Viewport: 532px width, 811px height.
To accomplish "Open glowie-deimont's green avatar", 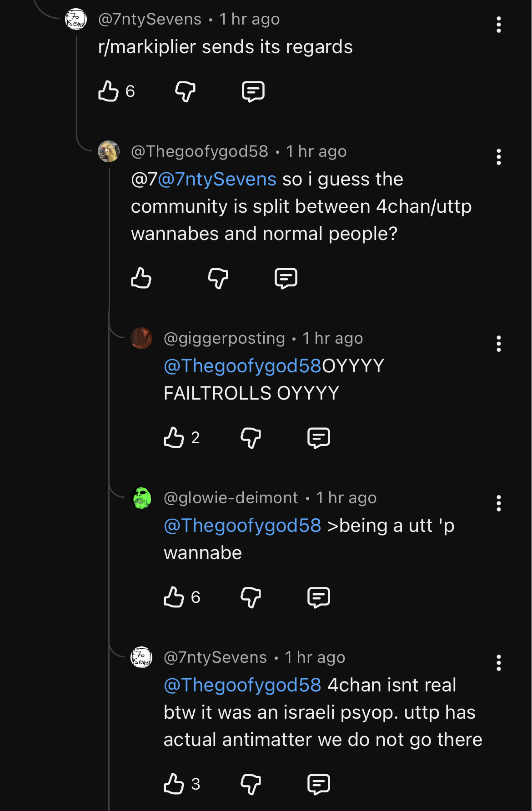I will tap(141, 498).
